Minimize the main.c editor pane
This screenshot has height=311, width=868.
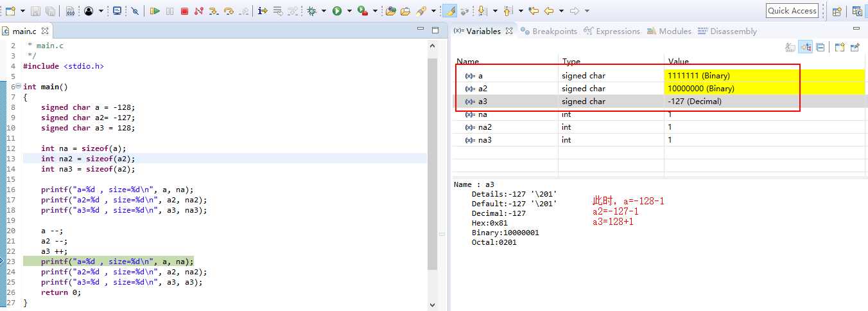pyautogui.click(x=421, y=30)
